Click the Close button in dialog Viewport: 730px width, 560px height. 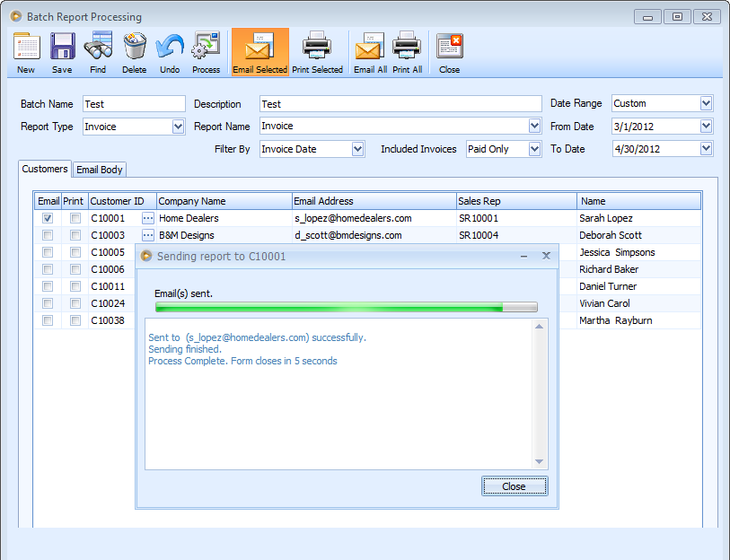point(515,486)
